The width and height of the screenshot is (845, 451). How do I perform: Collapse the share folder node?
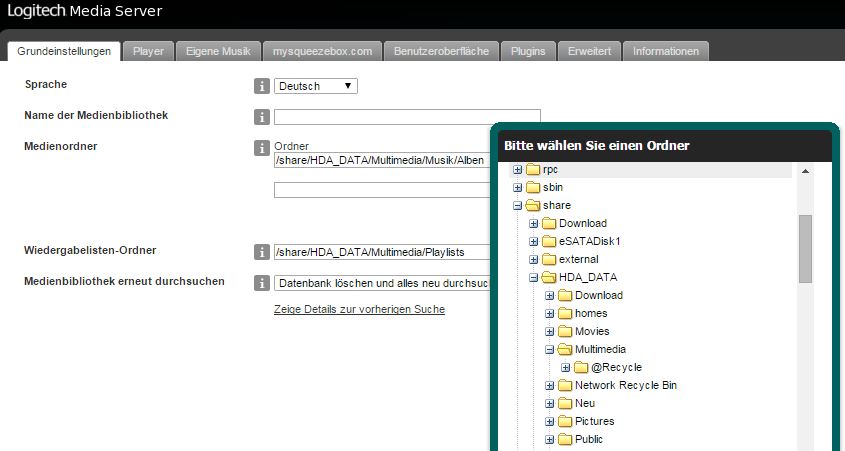tap(518, 205)
